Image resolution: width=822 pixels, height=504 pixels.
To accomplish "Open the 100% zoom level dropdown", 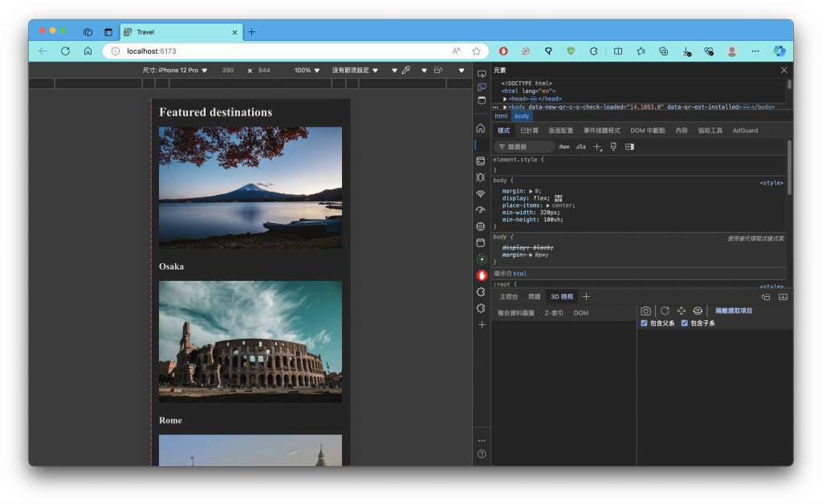I will click(x=307, y=71).
